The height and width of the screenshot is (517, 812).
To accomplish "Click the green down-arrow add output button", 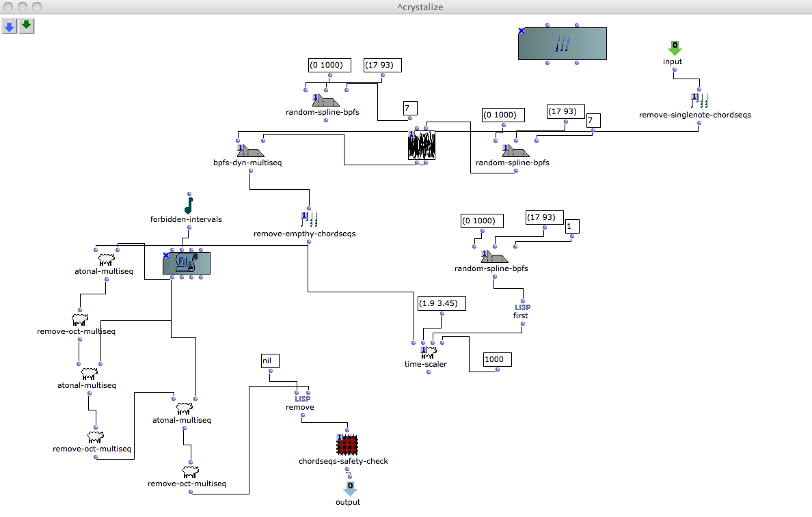I will [x=27, y=27].
